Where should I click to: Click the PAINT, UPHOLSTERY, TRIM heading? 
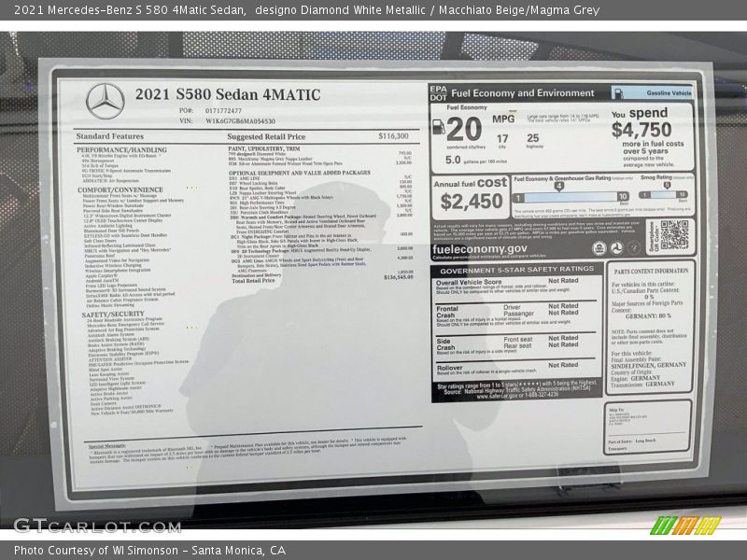point(264,148)
